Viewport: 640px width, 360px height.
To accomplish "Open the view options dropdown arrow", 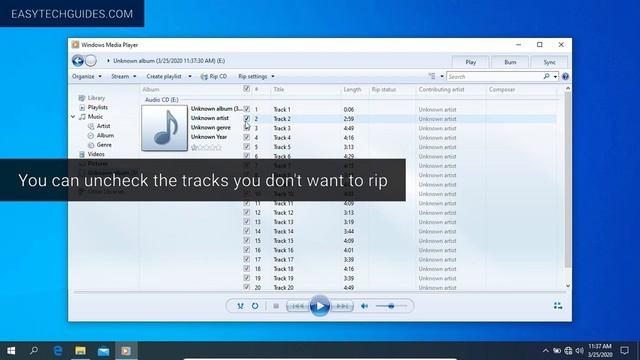I will (442, 76).
